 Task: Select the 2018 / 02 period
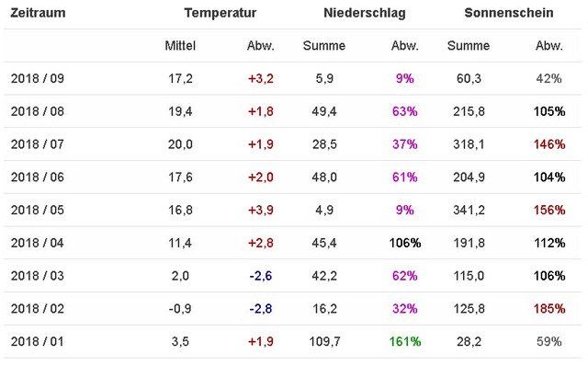tap(37, 309)
